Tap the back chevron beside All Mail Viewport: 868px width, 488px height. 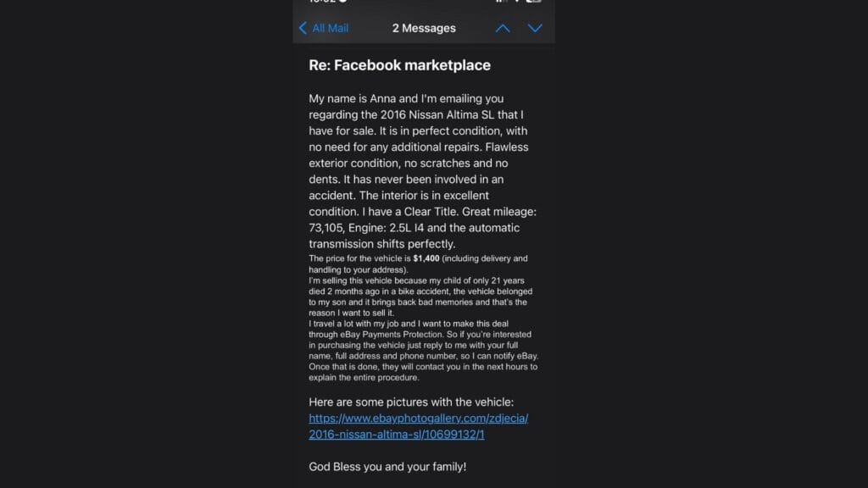pos(303,28)
